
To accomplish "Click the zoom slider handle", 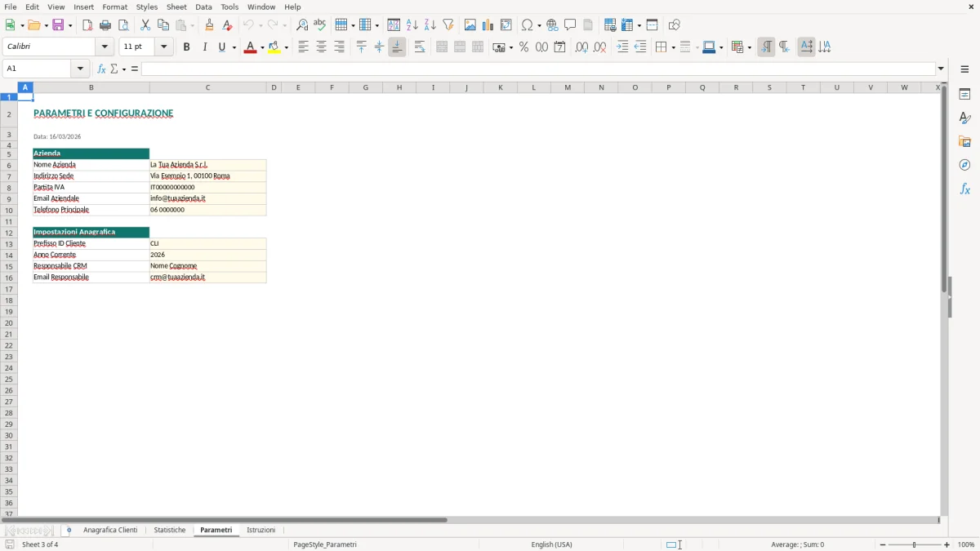I will (915, 544).
